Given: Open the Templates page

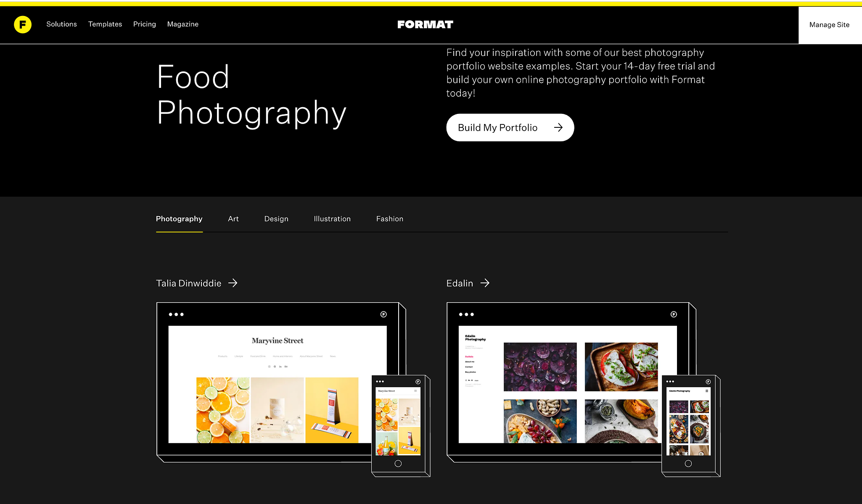Looking at the screenshot, I should [105, 24].
